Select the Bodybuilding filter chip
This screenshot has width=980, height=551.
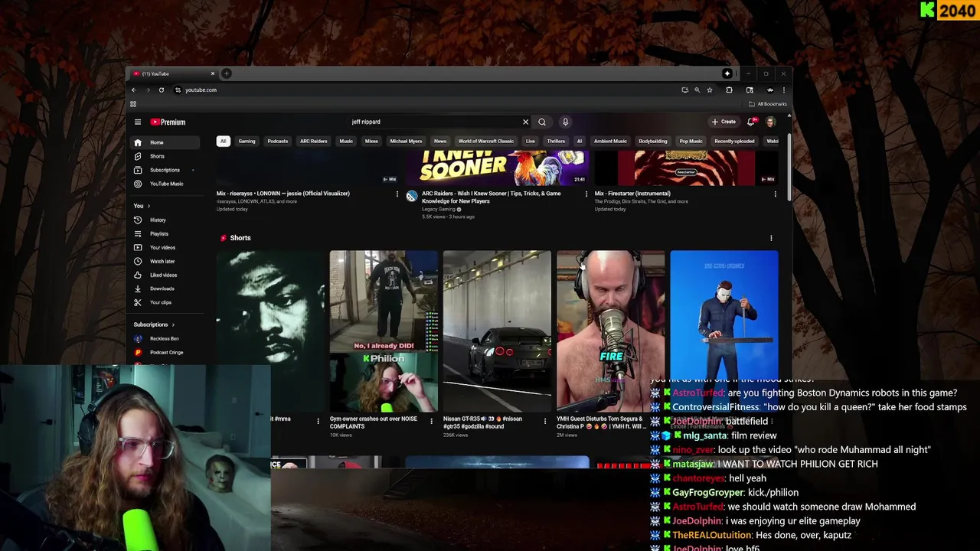(653, 141)
